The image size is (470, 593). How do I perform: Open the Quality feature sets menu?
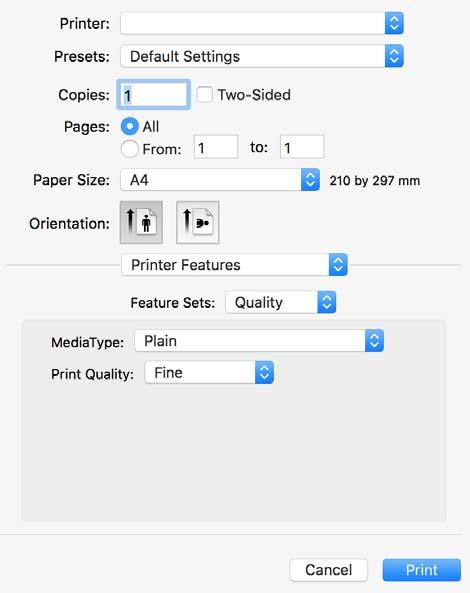[281, 302]
